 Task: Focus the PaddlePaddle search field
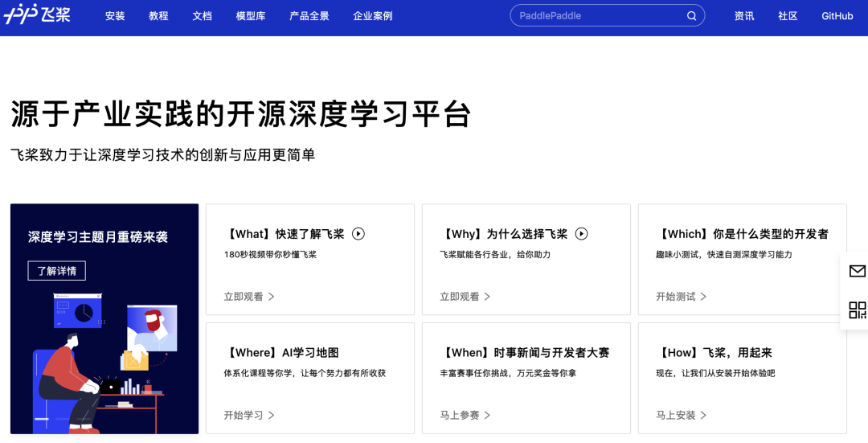point(608,15)
